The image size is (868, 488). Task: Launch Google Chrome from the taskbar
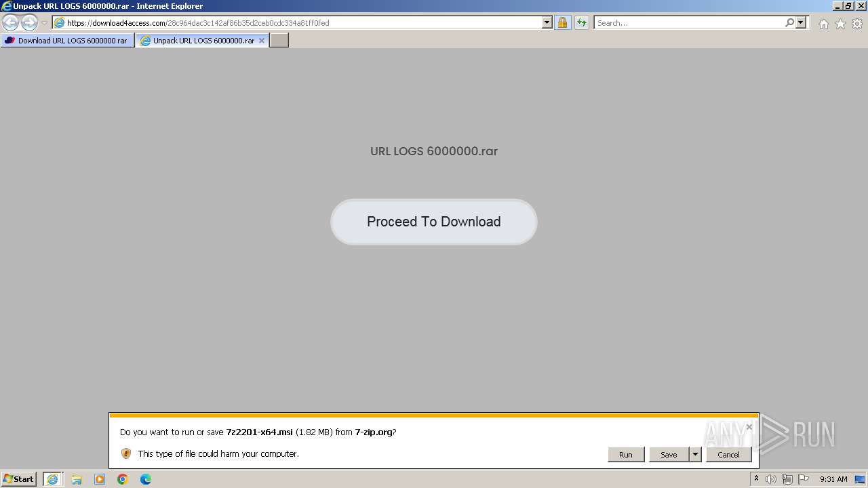point(123,479)
